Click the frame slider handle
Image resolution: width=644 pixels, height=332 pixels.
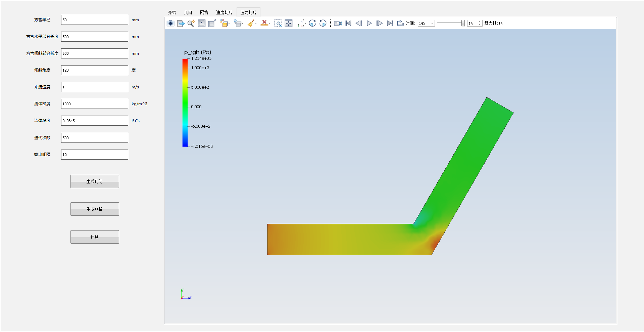[x=463, y=23]
